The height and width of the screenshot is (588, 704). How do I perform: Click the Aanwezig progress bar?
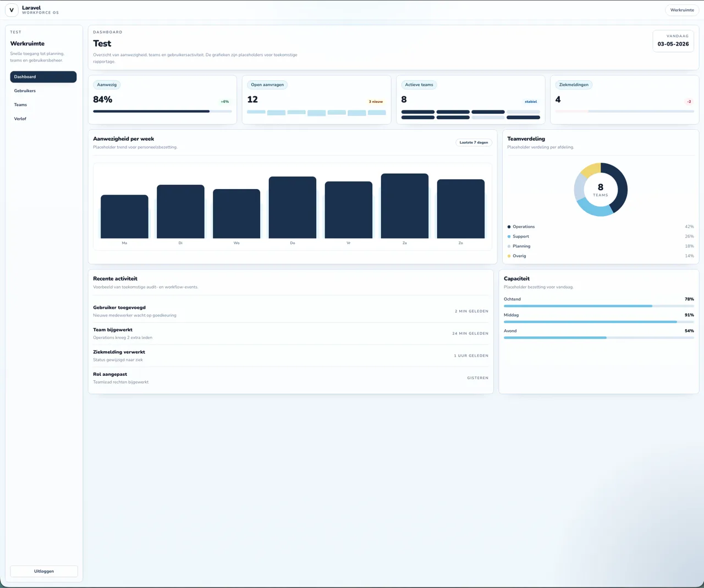coord(162,112)
